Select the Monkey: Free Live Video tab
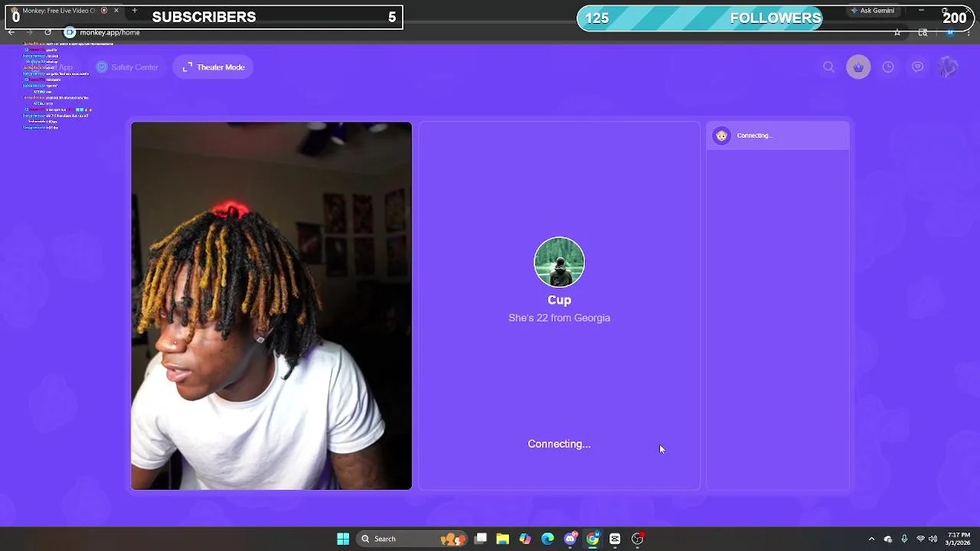Viewport: 980px width, 551px height. tap(64, 11)
